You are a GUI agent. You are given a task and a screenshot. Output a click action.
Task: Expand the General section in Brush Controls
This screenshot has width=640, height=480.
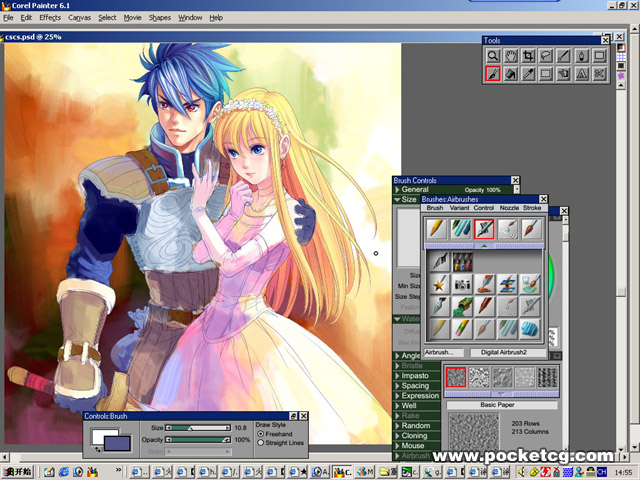(397, 190)
